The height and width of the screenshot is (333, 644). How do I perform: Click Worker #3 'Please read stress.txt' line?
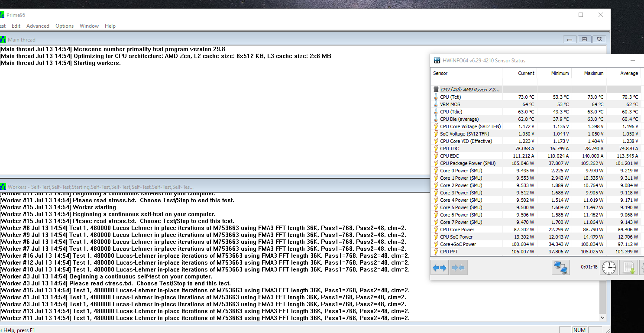[x=115, y=283]
